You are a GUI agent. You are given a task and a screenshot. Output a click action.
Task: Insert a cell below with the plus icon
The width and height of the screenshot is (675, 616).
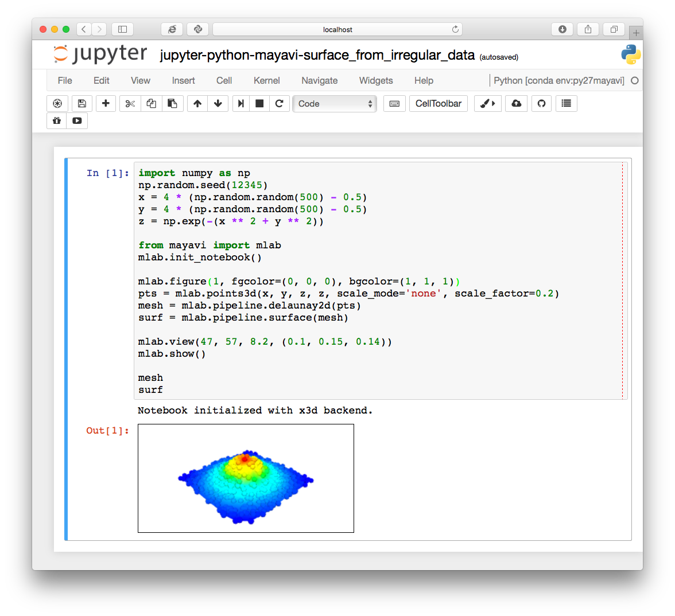106,104
